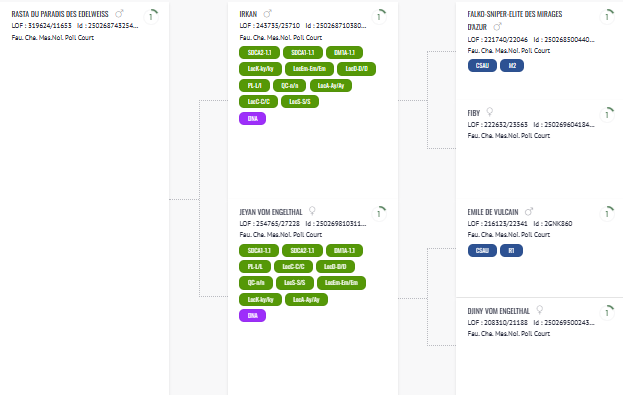
Task: Select the SDCA2-1.1 tag on the IRKAN card
Action: click(259, 52)
